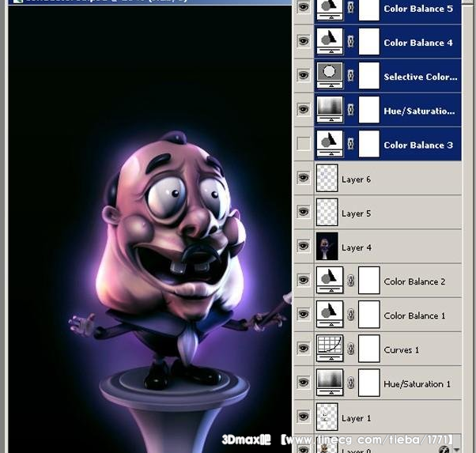
Task: Select the layer named Layer 6
Action: [356, 179]
